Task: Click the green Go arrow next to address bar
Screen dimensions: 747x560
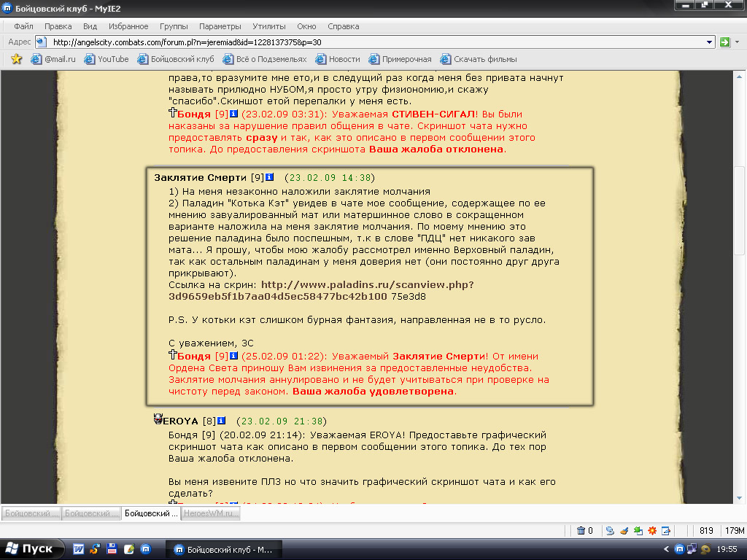Action: [x=724, y=42]
